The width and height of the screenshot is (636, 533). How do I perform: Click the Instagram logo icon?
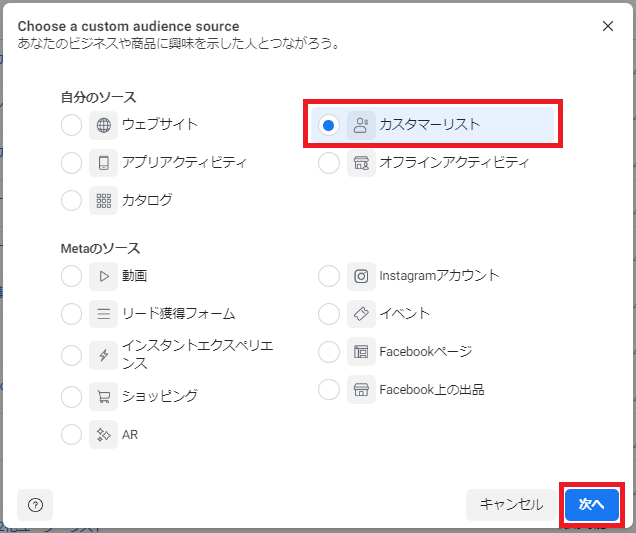tap(361, 275)
